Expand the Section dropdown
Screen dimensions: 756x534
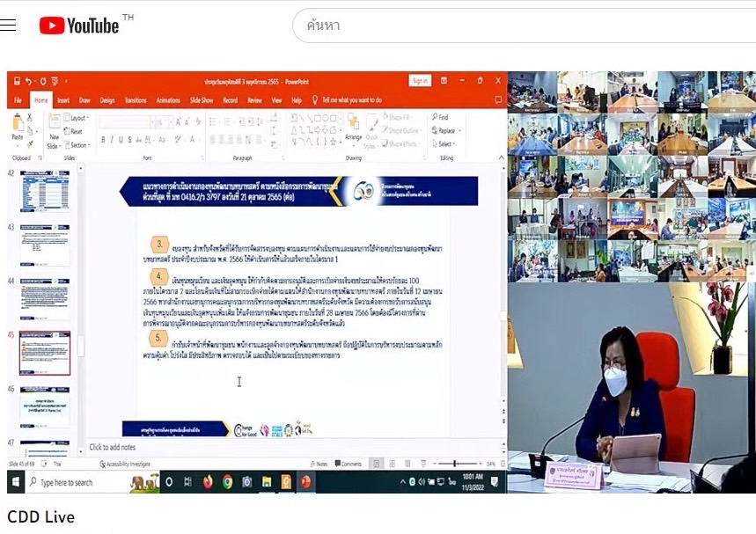tap(77, 144)
